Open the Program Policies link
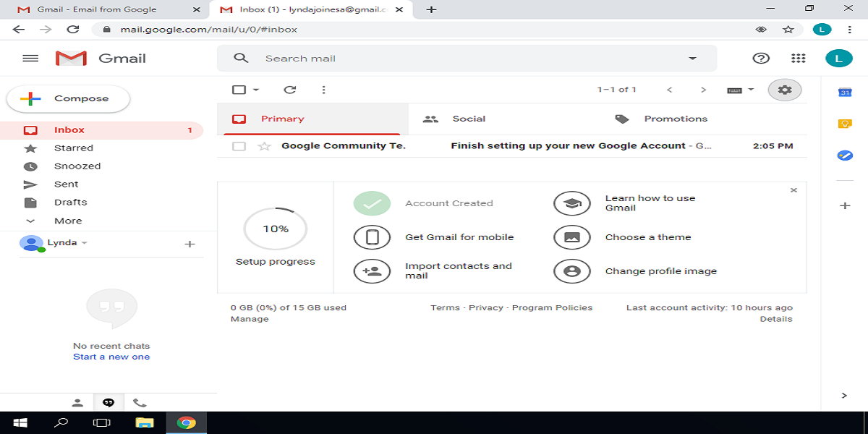Viewport: 868px width, 434px height. click(552, 307)
